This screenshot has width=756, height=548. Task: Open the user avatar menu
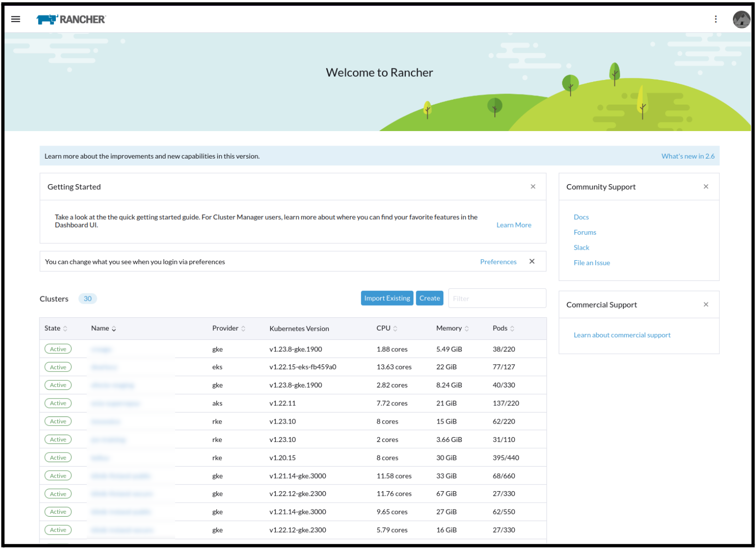click(x=741, y=19)
